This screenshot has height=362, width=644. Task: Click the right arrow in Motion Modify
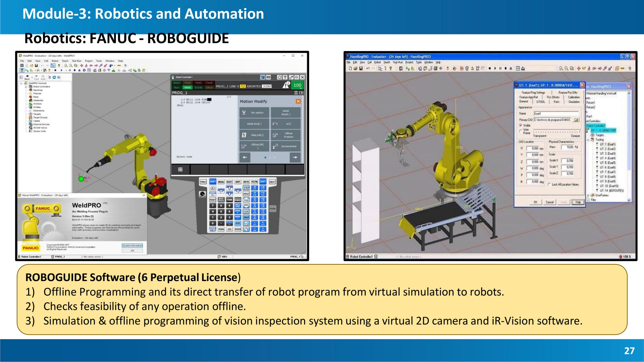point(295,157)
